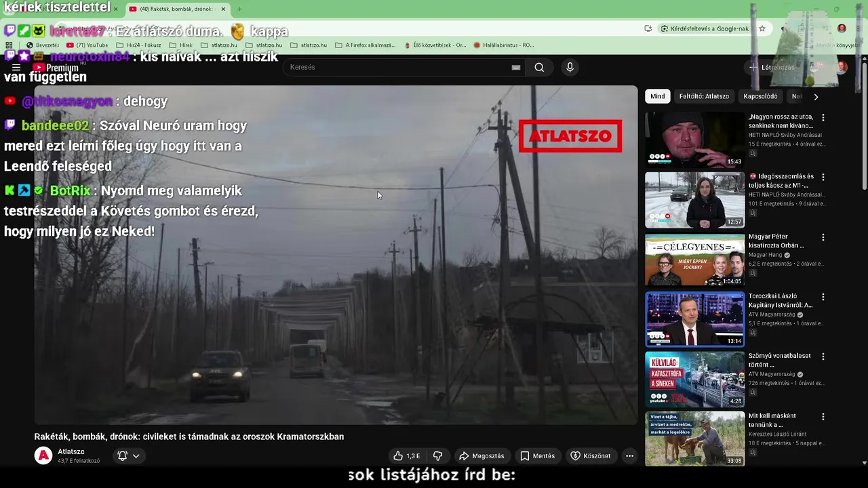Show more filter chips with right arrow
The image size is (868, 488).
816,96
